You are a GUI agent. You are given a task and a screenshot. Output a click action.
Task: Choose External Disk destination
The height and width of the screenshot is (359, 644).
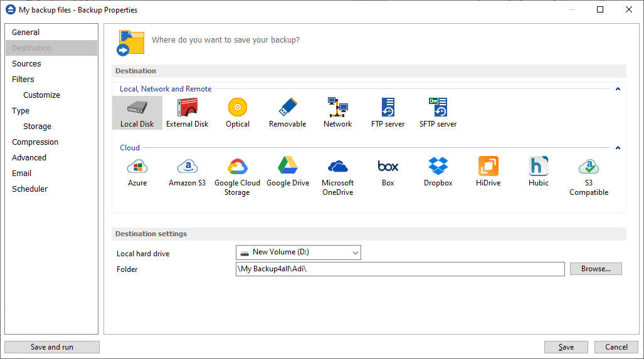point(187,113)
